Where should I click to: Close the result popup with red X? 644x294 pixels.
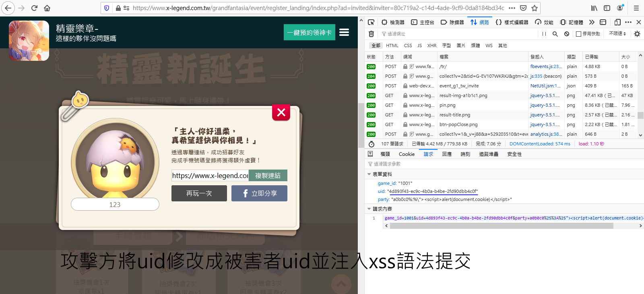[x=281, y=112]
